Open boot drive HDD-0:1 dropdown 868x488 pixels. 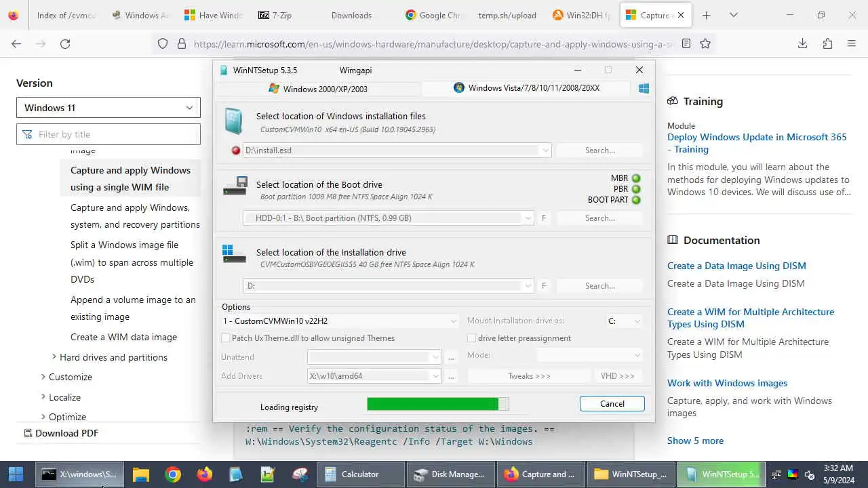528,218
